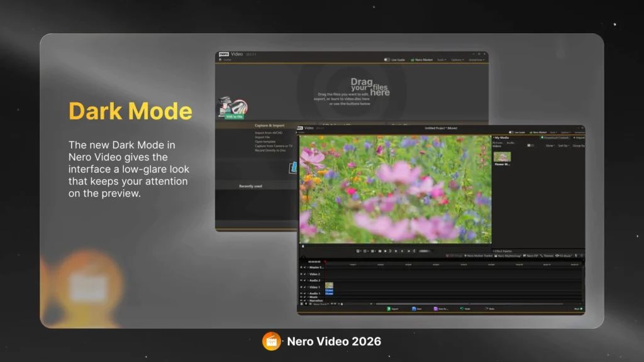Click the Save As button

442,309
